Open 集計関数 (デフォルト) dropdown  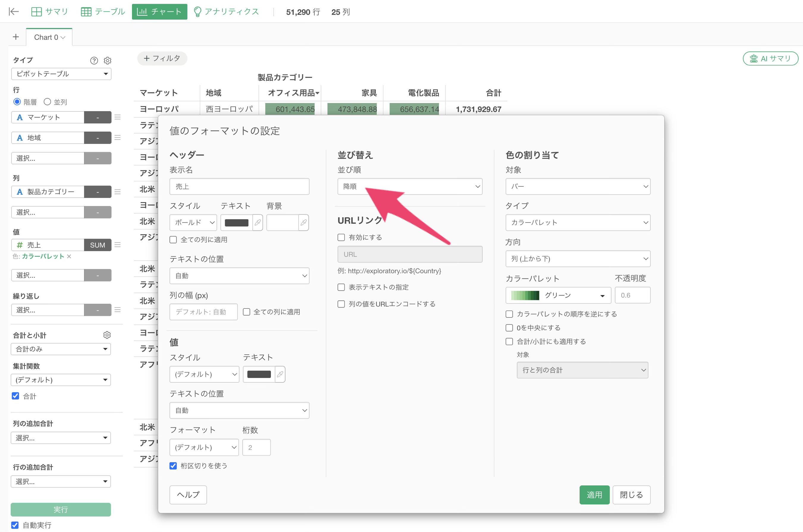pyautogui.click(x=61, y=380)
